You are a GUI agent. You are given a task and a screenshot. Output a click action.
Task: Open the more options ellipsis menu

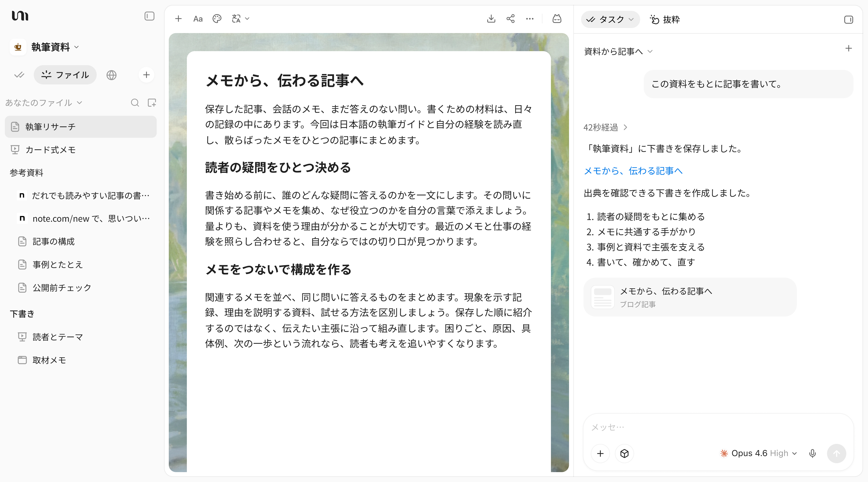pos(530,19)
